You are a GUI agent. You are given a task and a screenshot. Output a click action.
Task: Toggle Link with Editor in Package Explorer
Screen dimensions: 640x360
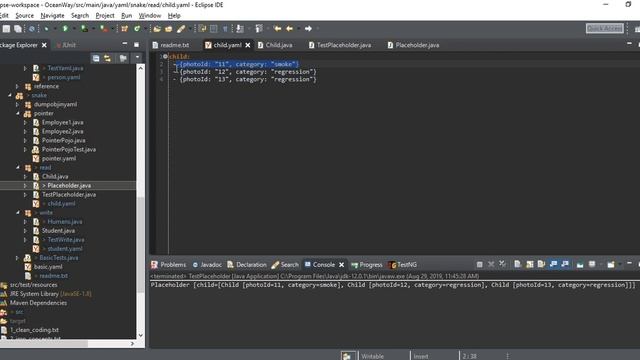click(x=107, y=58)
